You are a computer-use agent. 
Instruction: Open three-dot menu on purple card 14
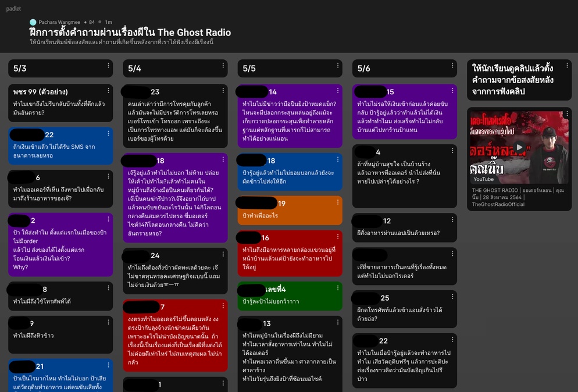(338, 90)
